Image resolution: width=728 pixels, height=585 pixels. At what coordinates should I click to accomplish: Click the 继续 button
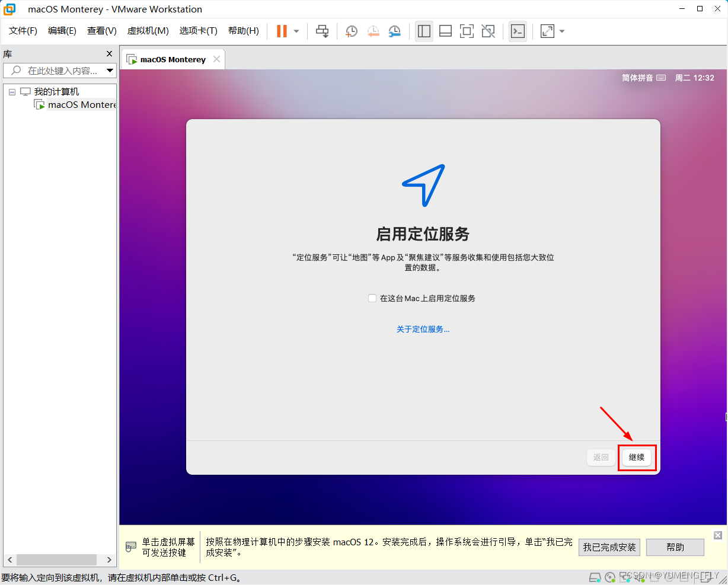point(637,457)
